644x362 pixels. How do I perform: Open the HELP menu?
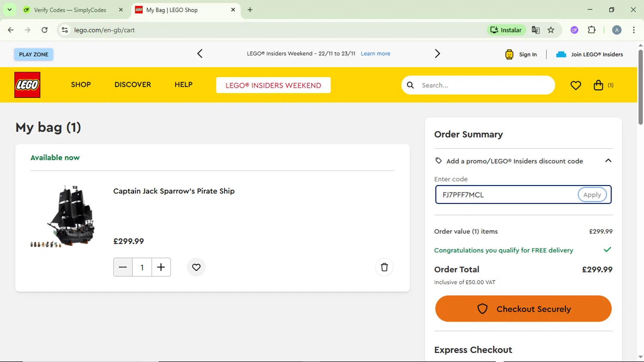[x=183, y=85]
